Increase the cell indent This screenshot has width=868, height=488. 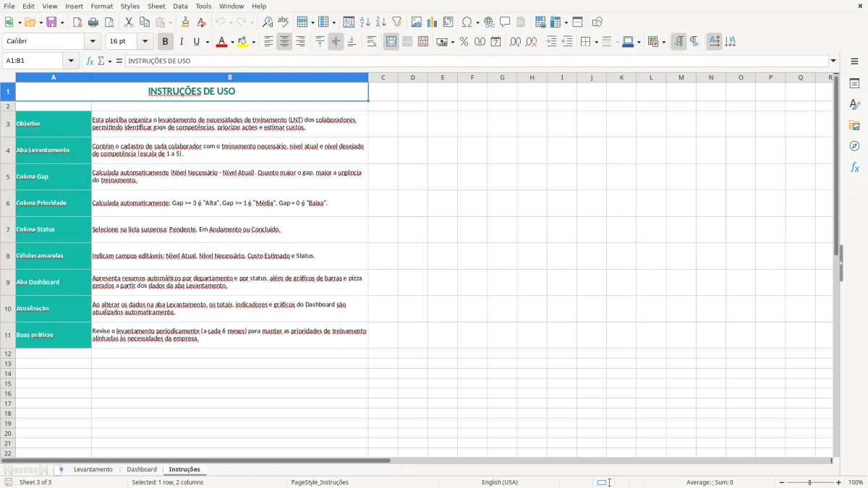(x=551, y=42)
